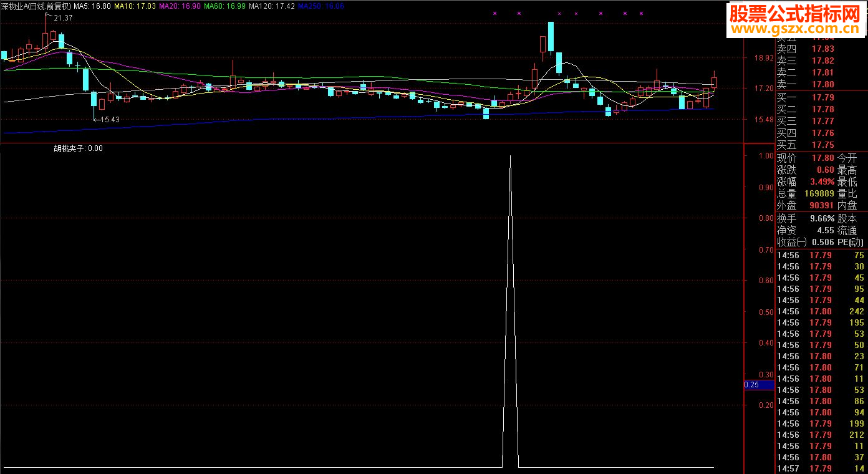Select the MA20: 16.90 indicator label
Image resolution: width=868 pixels, height=474 pixels.
click(x=180, y=6)
